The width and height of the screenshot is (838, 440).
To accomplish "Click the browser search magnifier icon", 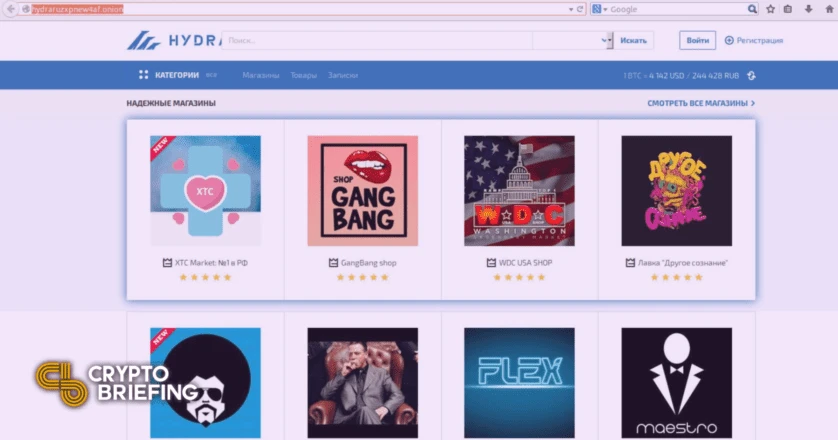I will pyautogui.click(x=752, y=9).
